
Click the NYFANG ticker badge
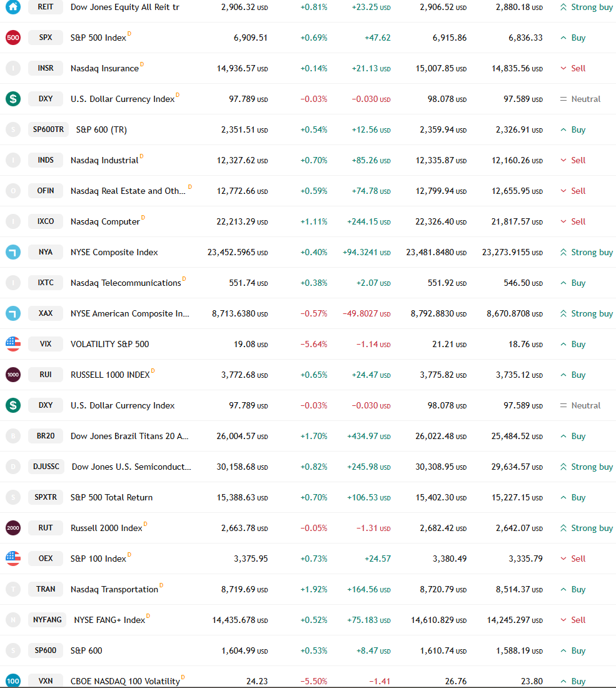48,620
